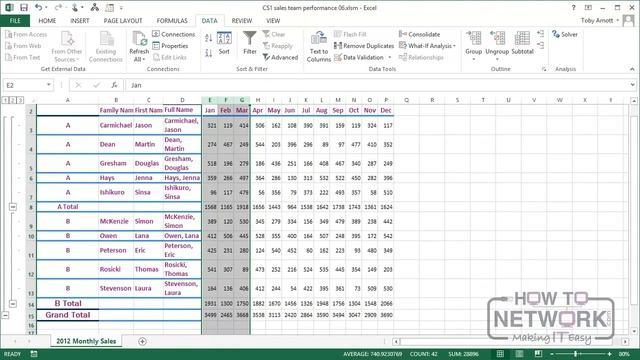Click Hide Detail icon in Outline group
Image resolution: width=640 pixels, height=360 pixels.
click(x=540, y=45)
